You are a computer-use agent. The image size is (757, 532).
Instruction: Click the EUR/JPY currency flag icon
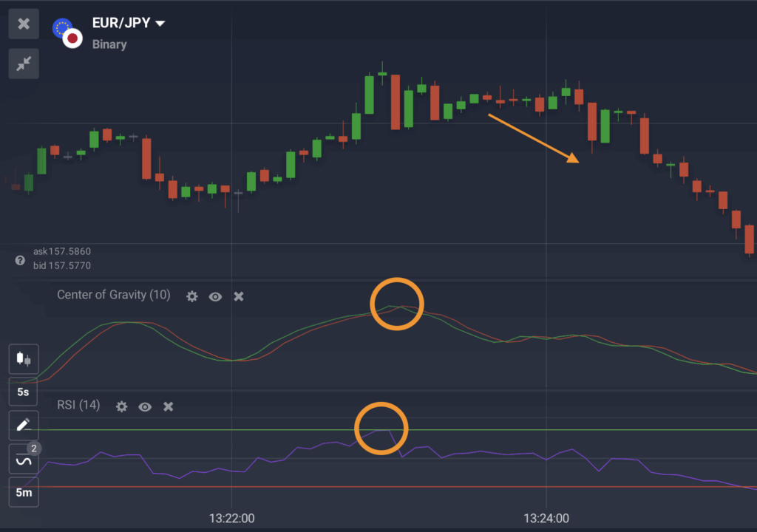(x=67, y=33)
